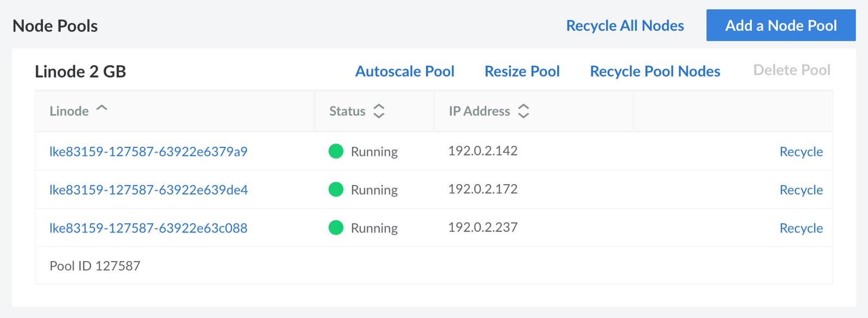Select Recycle Pool Nodes

point(655,71)
